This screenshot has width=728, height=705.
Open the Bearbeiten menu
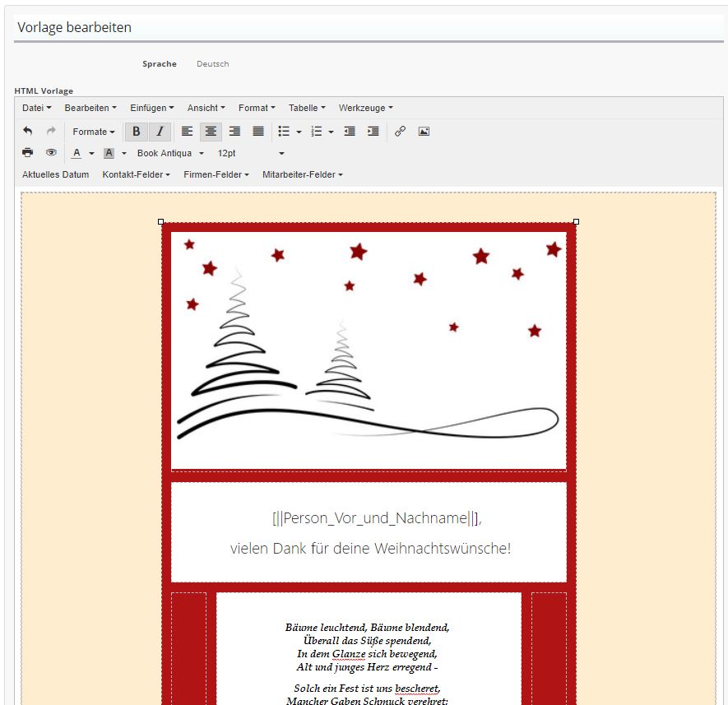point(90,108)
